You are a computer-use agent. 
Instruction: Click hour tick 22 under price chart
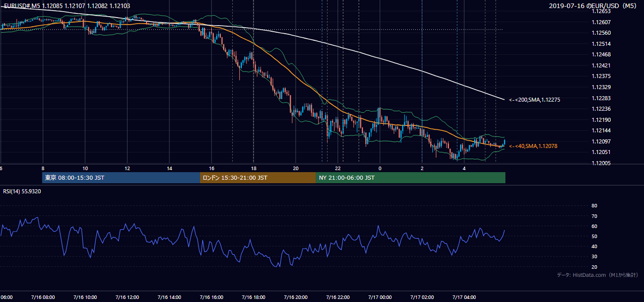pyautogui.click(x=338, y=169)
